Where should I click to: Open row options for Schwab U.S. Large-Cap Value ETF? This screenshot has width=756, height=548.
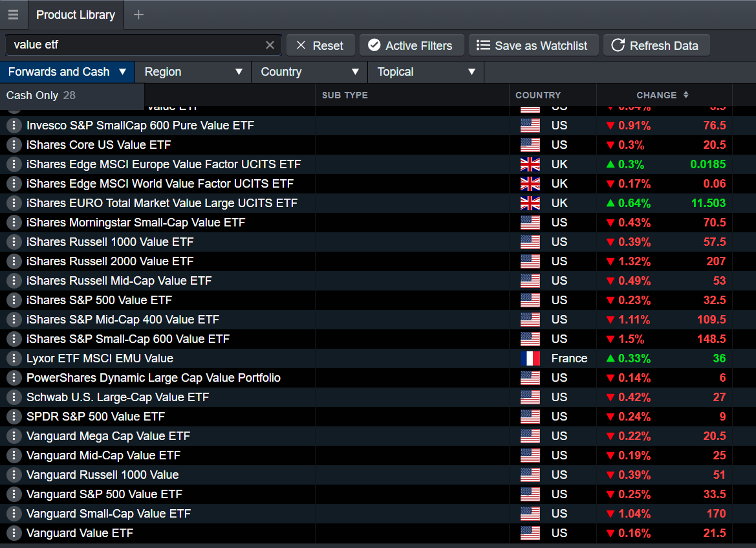point(14,397)
